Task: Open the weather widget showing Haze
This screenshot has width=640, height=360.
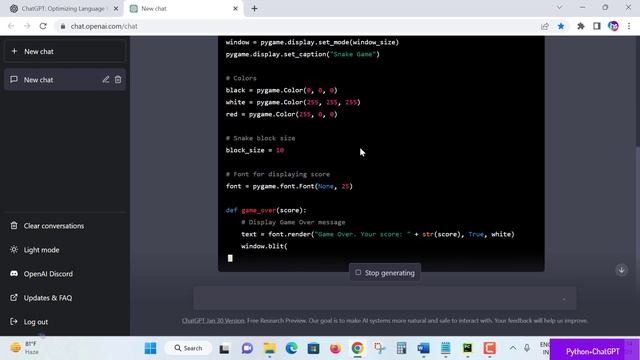Action: pyautogui.click(x=24, y=348)
